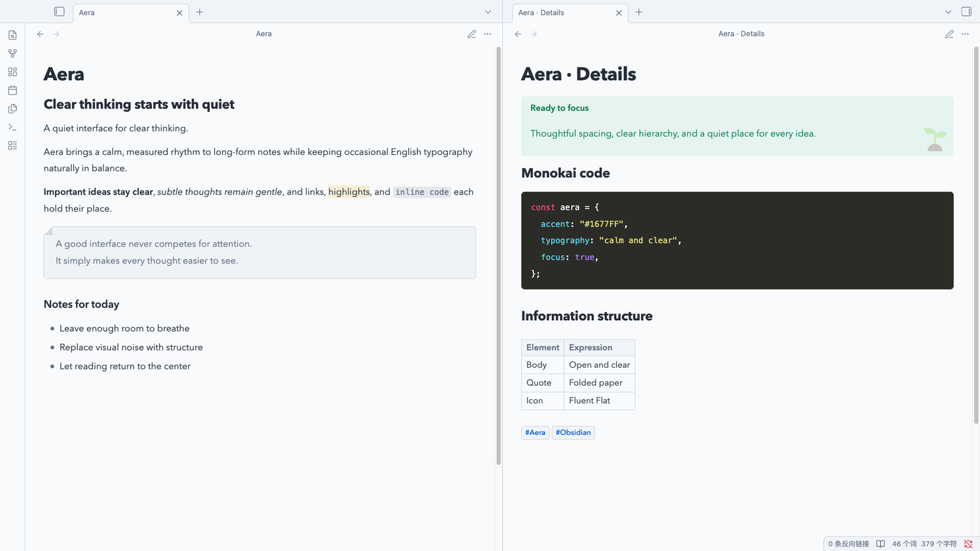Screen dimensions: 980x551
Task: Open the #Aera tag
Action: 535,432
